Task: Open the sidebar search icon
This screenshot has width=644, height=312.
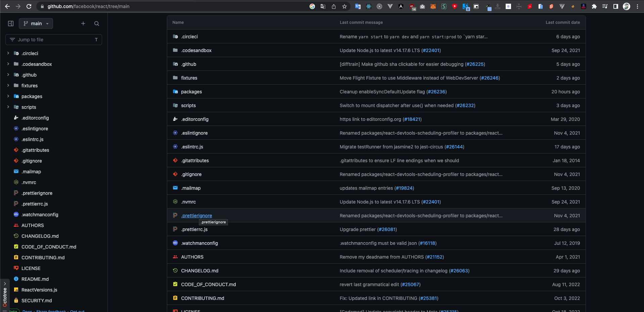Action: click(97, 24)
